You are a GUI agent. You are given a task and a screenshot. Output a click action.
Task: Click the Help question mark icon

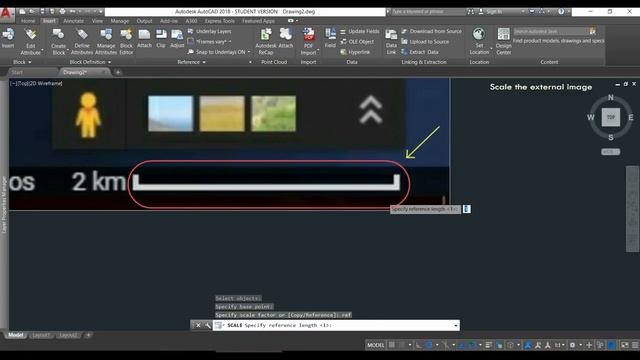(x=561, y=12)
